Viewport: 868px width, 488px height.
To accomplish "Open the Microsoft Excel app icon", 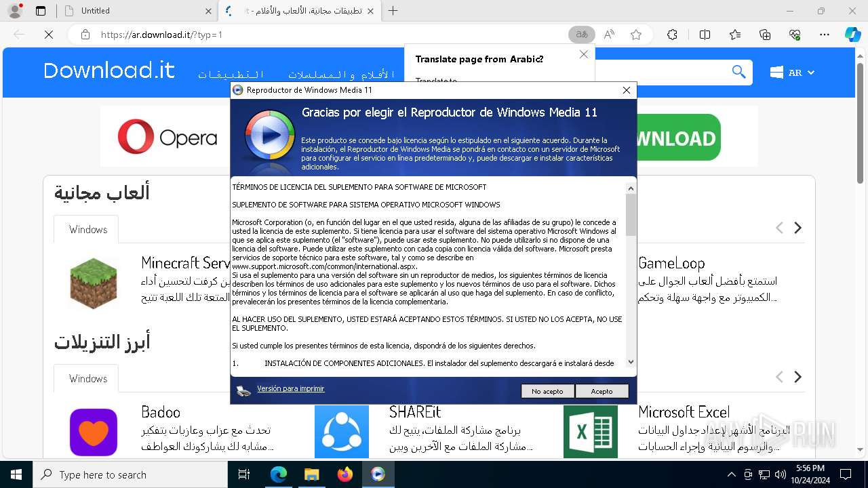I will coord(591,432).
